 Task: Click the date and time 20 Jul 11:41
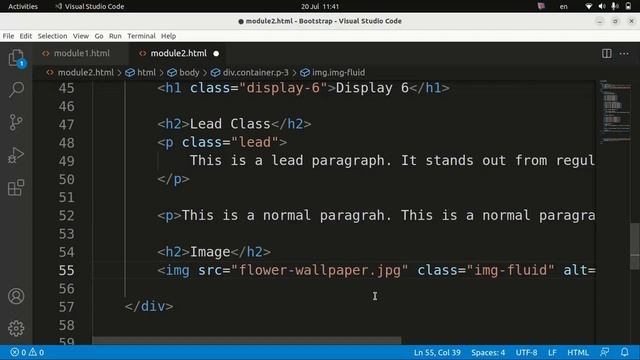[320, 6]
